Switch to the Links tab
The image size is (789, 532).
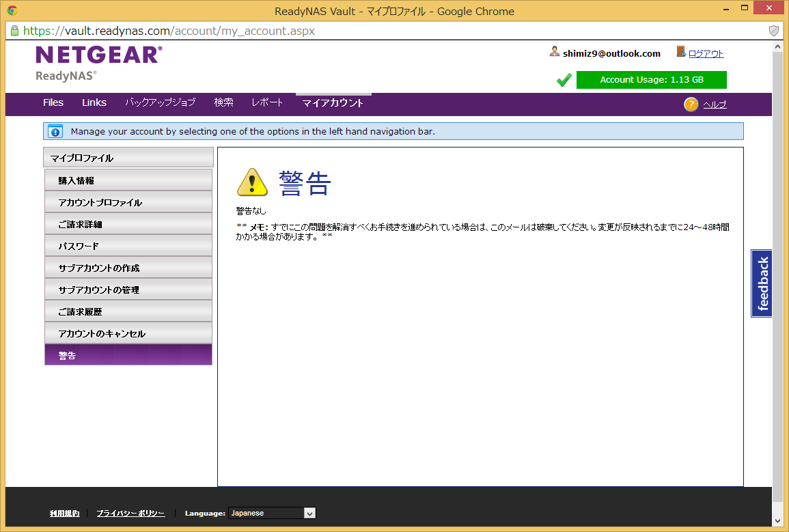tap(94, 102)
